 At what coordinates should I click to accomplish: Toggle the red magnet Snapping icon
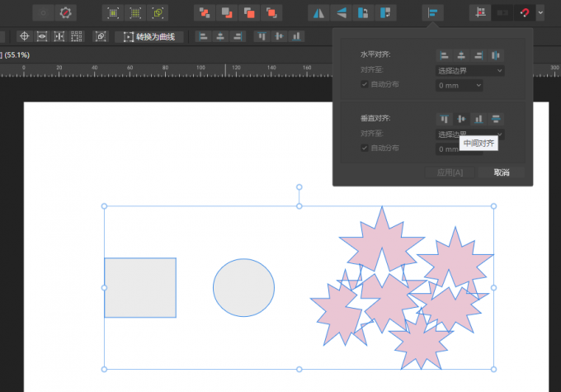click(x=525, y=13)
